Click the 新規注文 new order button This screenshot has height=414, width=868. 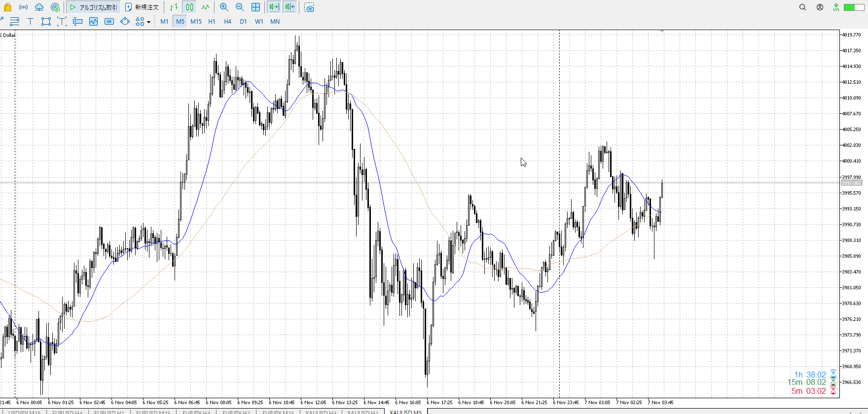[142, 7]
